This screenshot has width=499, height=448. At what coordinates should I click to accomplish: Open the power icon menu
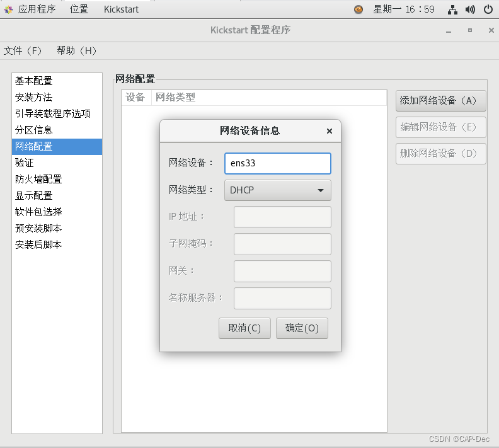pyautogui.click(x=488, y=9)
